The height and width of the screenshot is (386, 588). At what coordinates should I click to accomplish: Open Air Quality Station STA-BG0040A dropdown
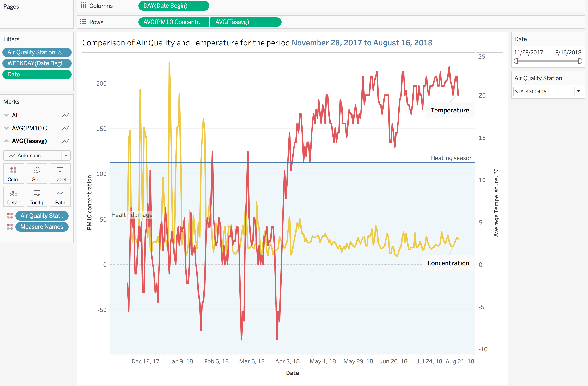(x=548, y=92)
